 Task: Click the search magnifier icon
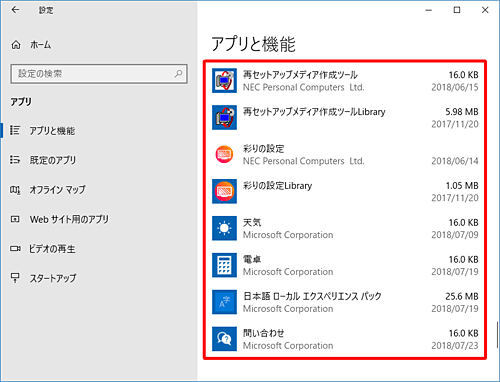pyautogui.click(x=179, y=73)
